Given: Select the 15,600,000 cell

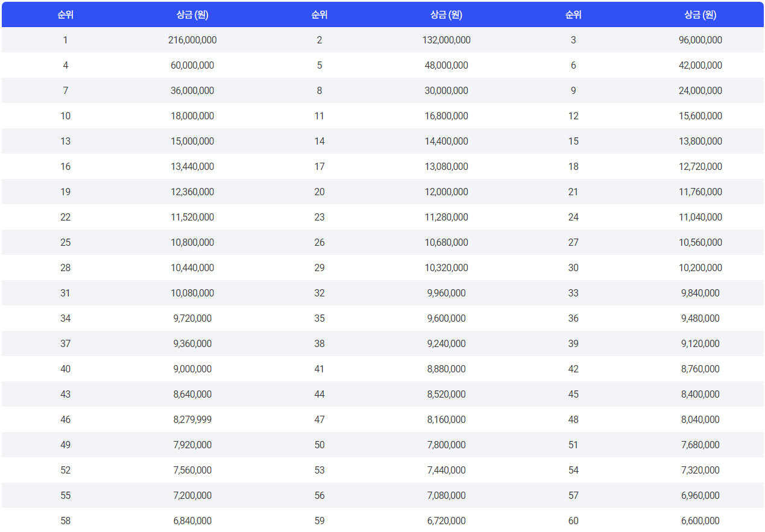Looking at the screenshot, I should pyautogui.click(x=700, y=116).
